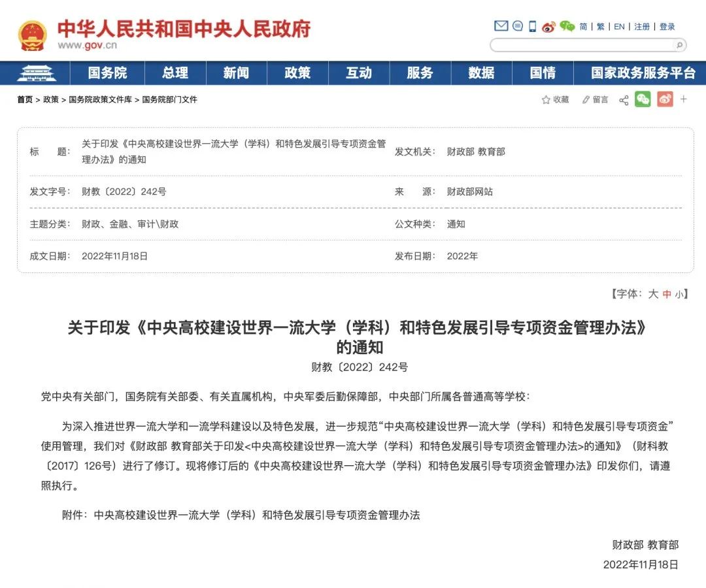Click the star 收藏 favorite icon
This screenshot has width=706, height=588.
[546, 100]
